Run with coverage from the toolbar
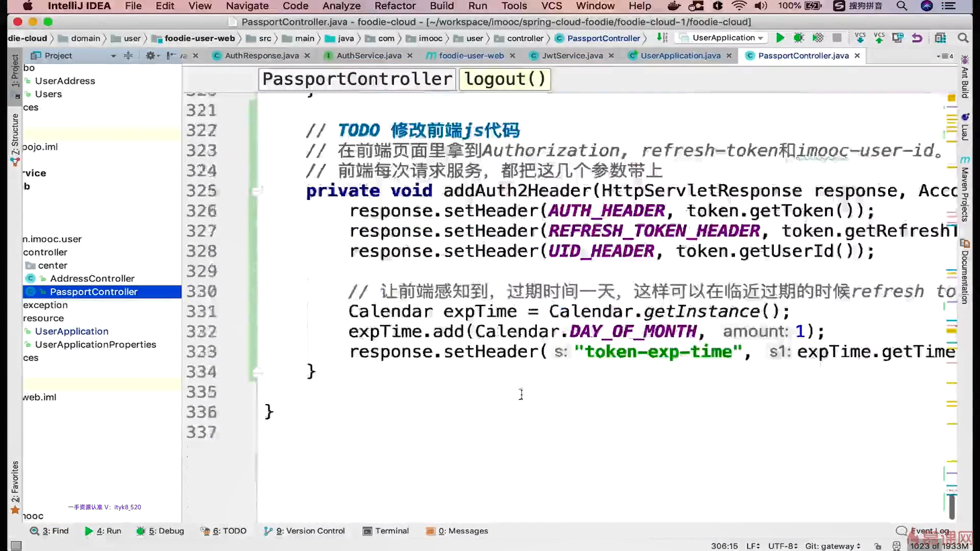 tap(818, 38)
